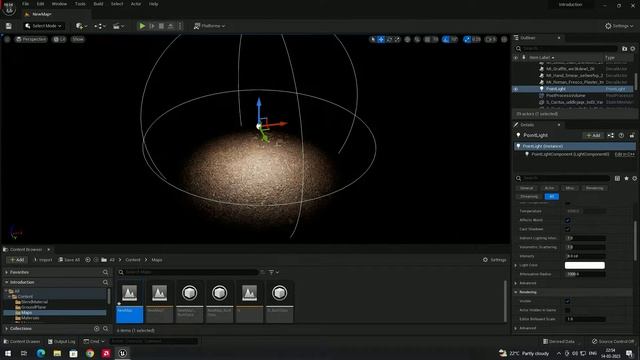Screen dimensions: 640x360
Task: Open the camera speed setting
Action: 491,39
